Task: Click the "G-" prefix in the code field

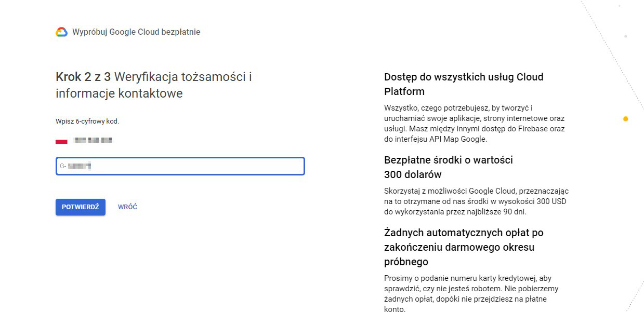Action: (63, 166)
